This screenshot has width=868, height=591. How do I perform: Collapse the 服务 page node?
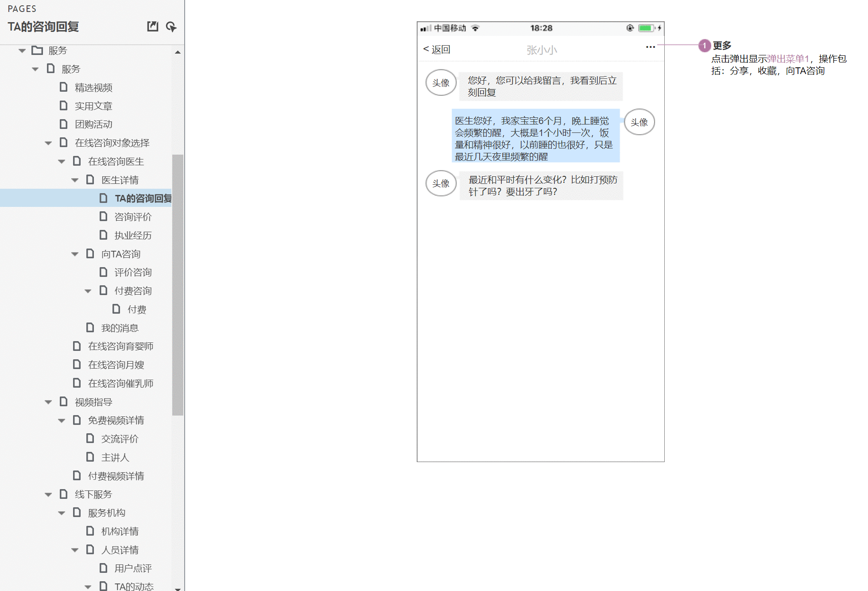click(35, 69)
